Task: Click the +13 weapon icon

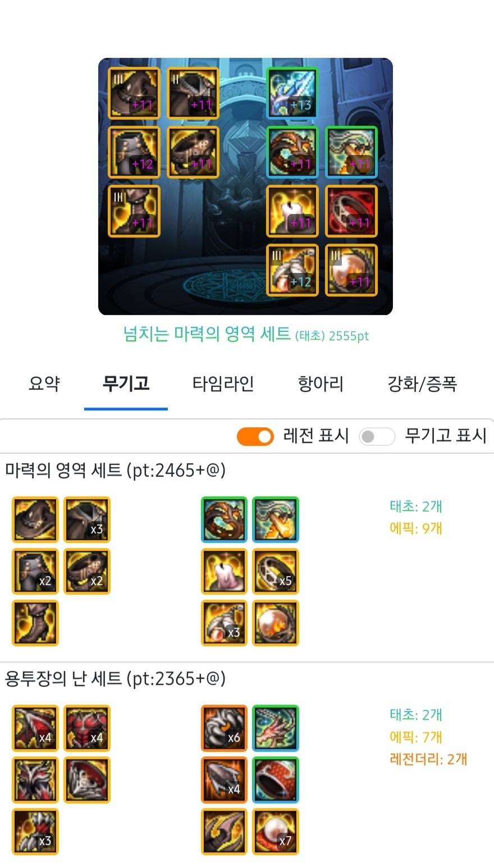Action: (x=292, y=93)
